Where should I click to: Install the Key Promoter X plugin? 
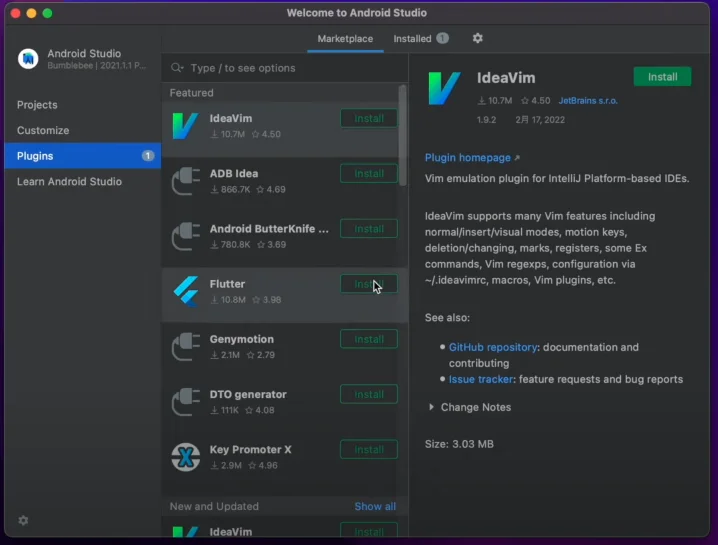tap(369, 450)
